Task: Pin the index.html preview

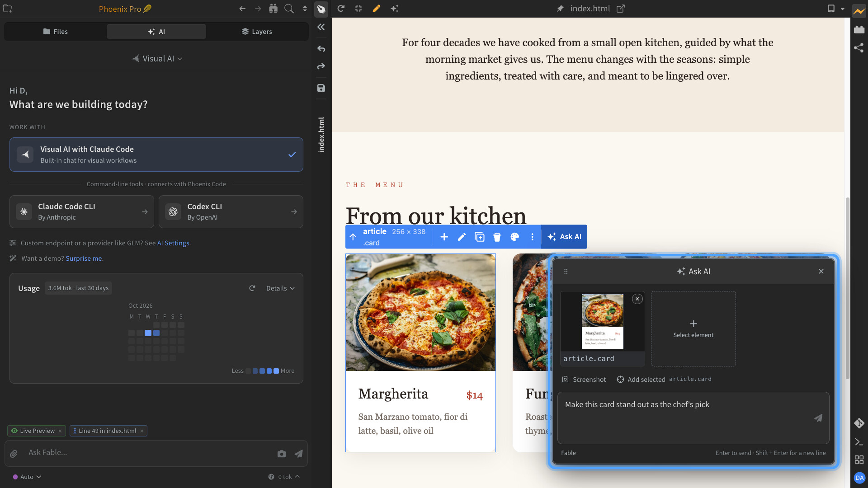Action: coord(560,9)
